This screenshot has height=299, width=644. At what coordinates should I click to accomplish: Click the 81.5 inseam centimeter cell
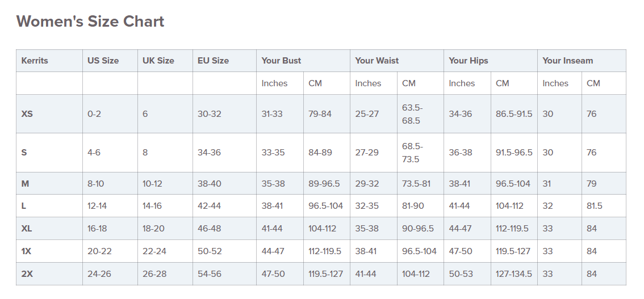[594, 206]
